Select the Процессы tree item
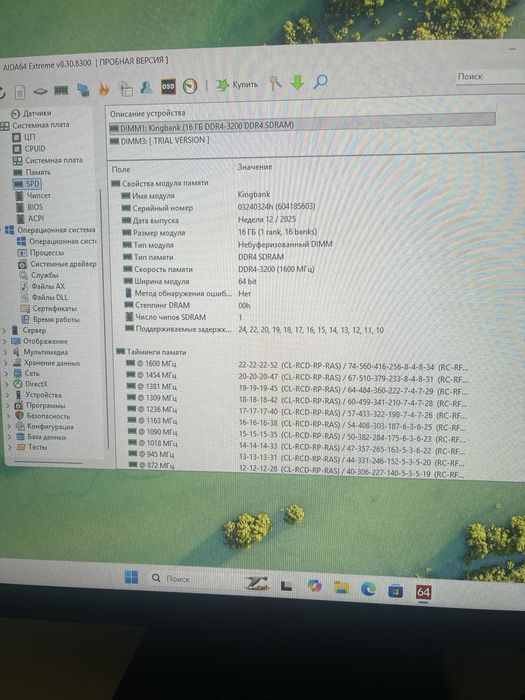Image resolution: width=525 pixels, height=700 pixels. coord(41,253)
